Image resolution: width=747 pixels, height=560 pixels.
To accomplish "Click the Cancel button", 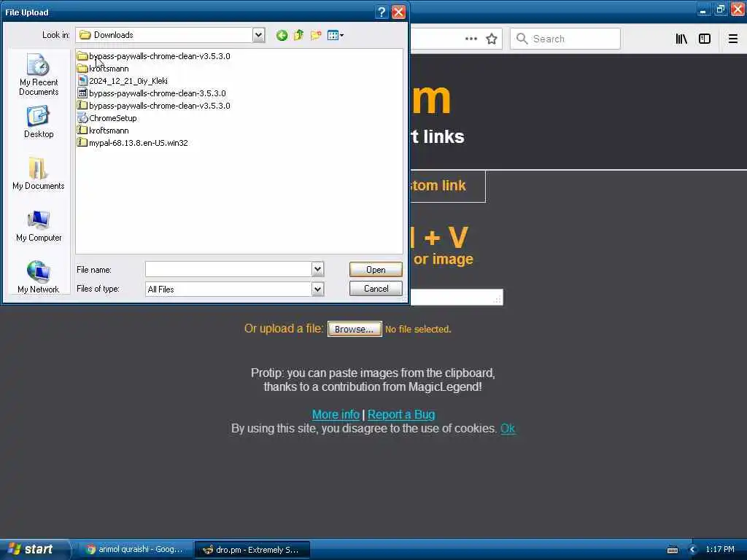I will tap(376, 289).
